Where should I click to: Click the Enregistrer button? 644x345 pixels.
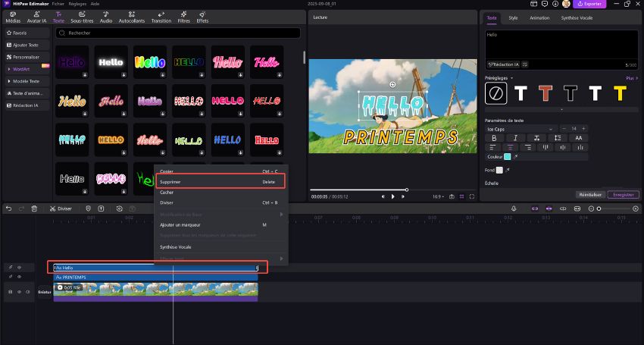click(x=623, y=195)
